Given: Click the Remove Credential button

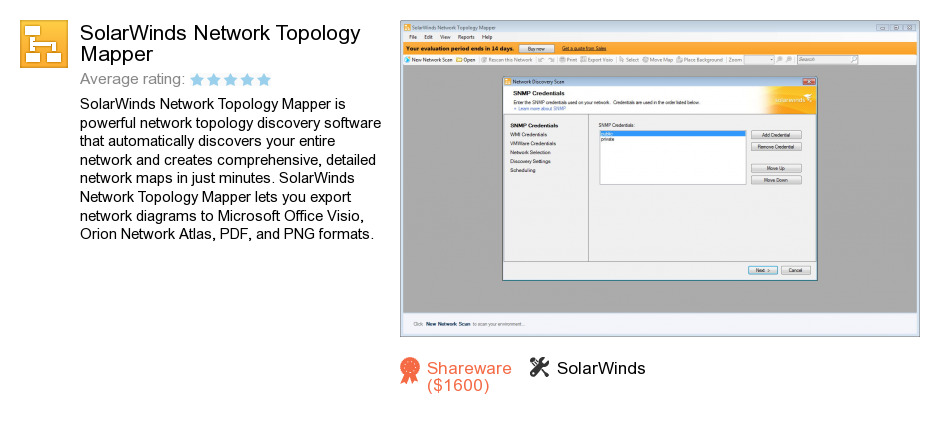Looking at the screenshot, I should coord(776,146).
